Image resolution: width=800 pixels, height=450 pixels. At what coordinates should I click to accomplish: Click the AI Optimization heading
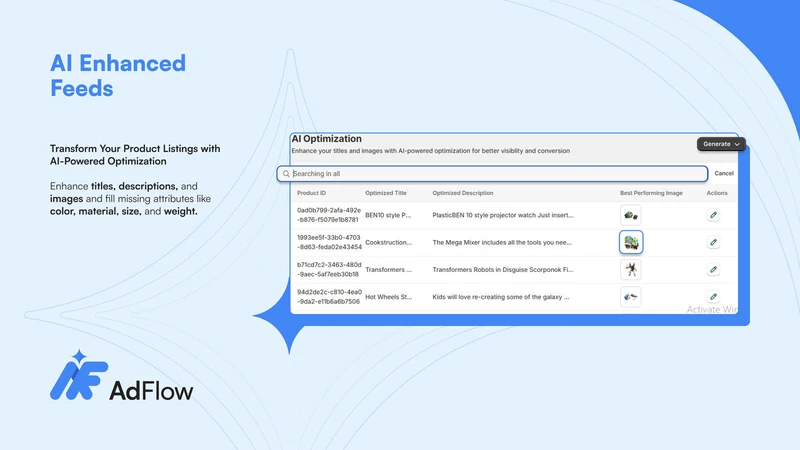click(x=327, y=139)
